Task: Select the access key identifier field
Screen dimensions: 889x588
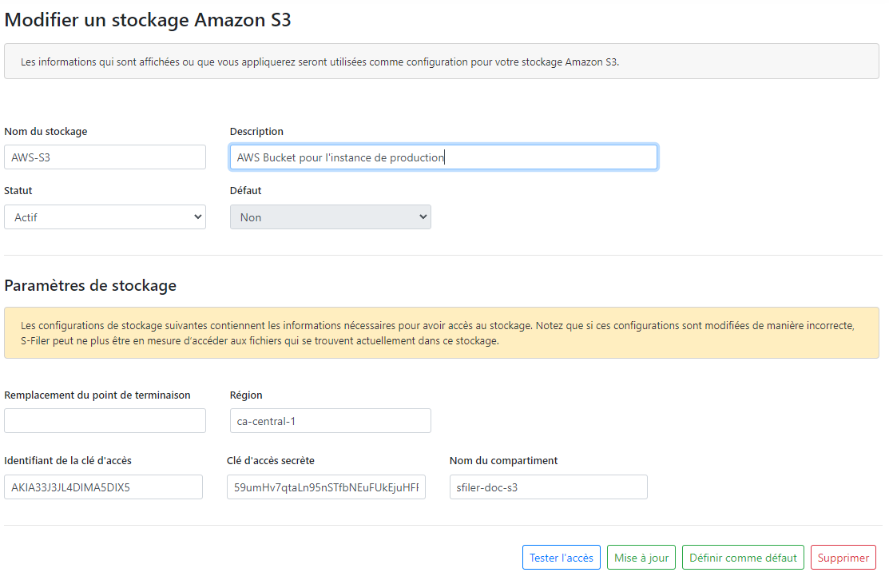Action: click(x=103, y=487)
